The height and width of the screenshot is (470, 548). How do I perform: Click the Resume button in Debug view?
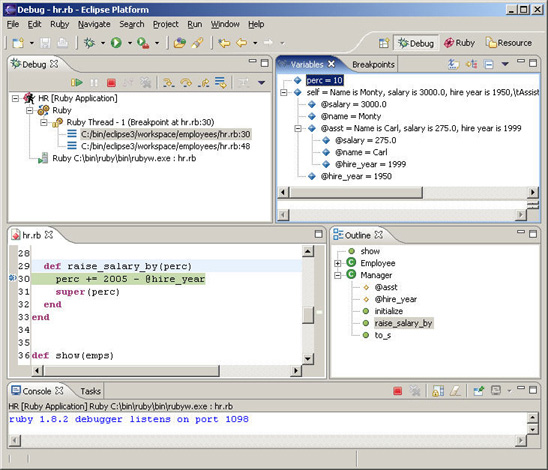point(77,83)
